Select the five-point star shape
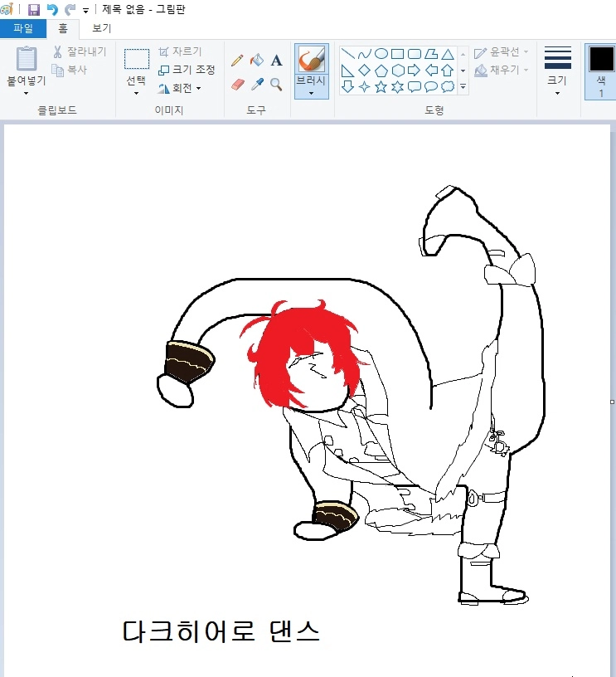Viewport: 616px width, 677px height. click(381, 86)
